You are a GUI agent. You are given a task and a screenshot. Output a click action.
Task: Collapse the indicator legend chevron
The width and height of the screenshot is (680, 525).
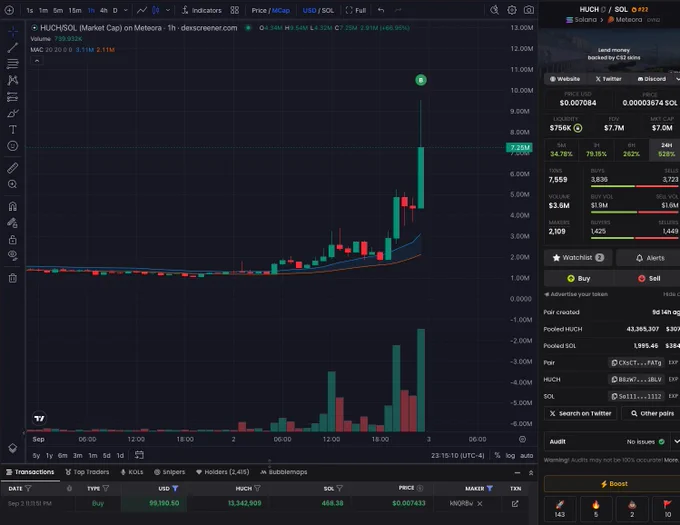point(37,61)
